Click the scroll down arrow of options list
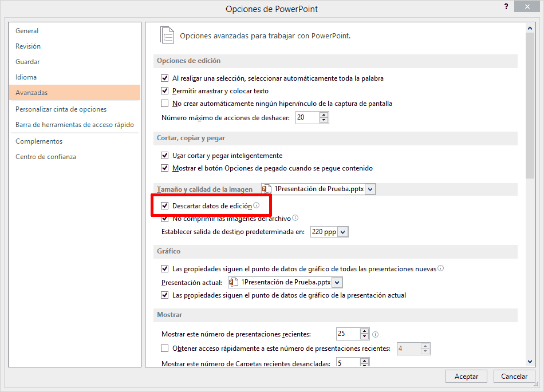 [530, 362]
